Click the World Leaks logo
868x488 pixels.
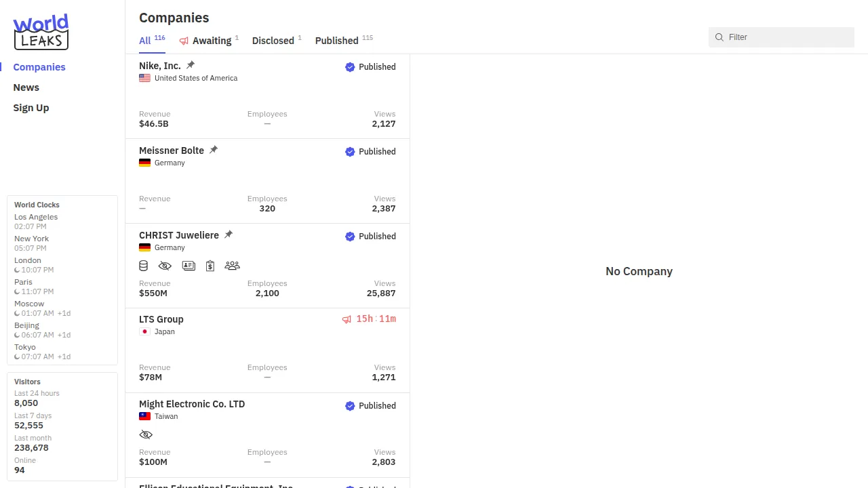(x=41, y=32)
